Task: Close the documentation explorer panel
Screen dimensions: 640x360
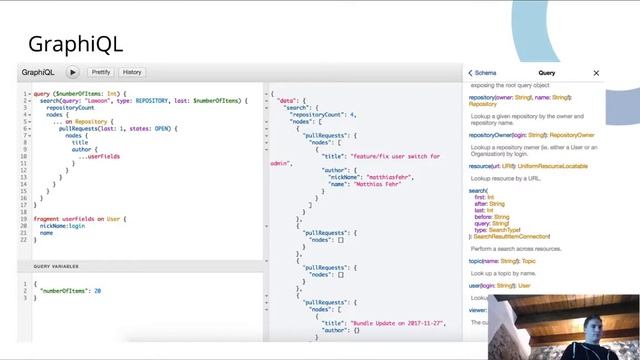Action: 596,73
